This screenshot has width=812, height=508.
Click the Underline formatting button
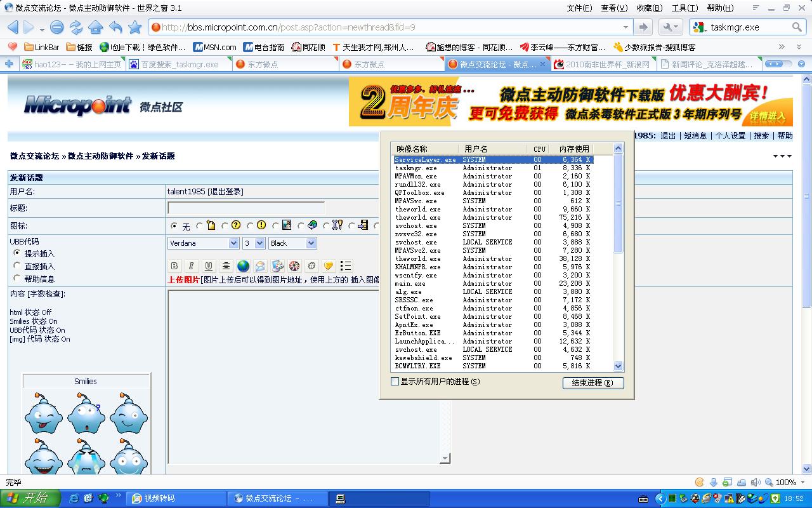(x=208, y=266)
